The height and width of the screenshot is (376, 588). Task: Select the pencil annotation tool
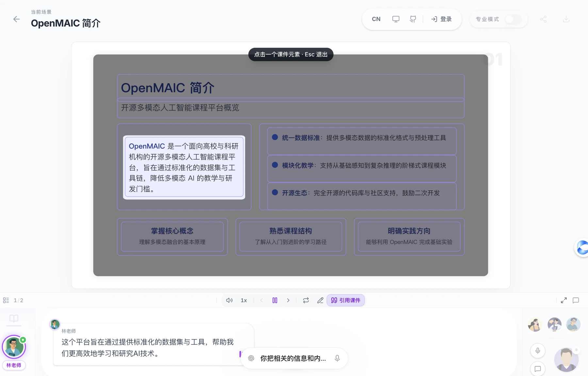click(x=320, y=300)
